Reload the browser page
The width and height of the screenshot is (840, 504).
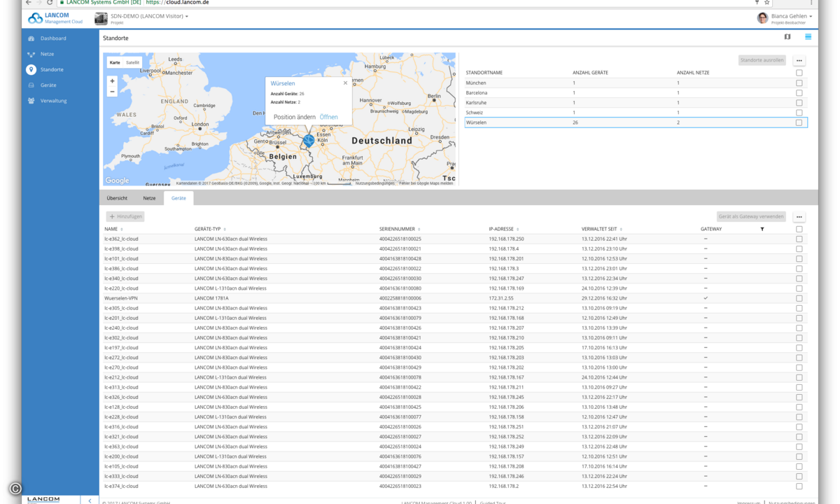(x=50, y=3)
